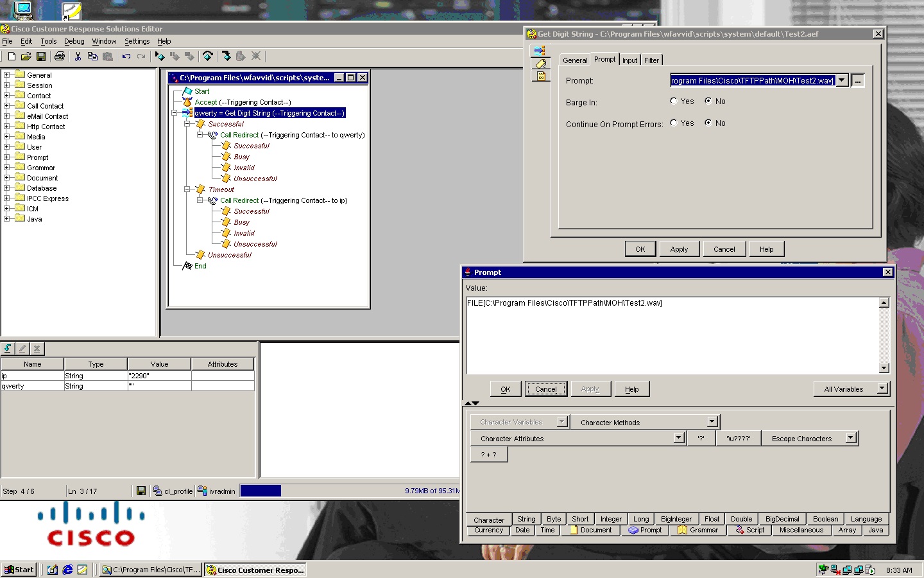Screen dimensions: 924x578
Task: Click the Copy toolbar icon
Action: click(92, 57)
